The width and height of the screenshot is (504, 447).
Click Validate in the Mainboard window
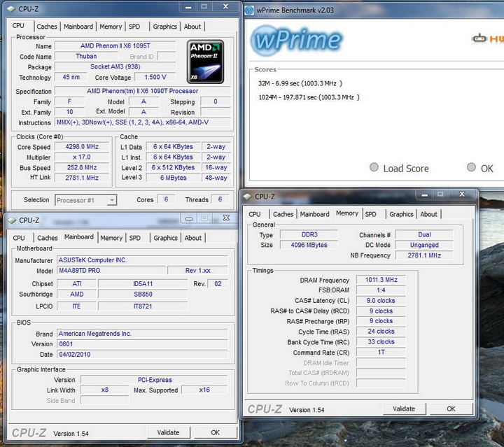pos(169,432)
